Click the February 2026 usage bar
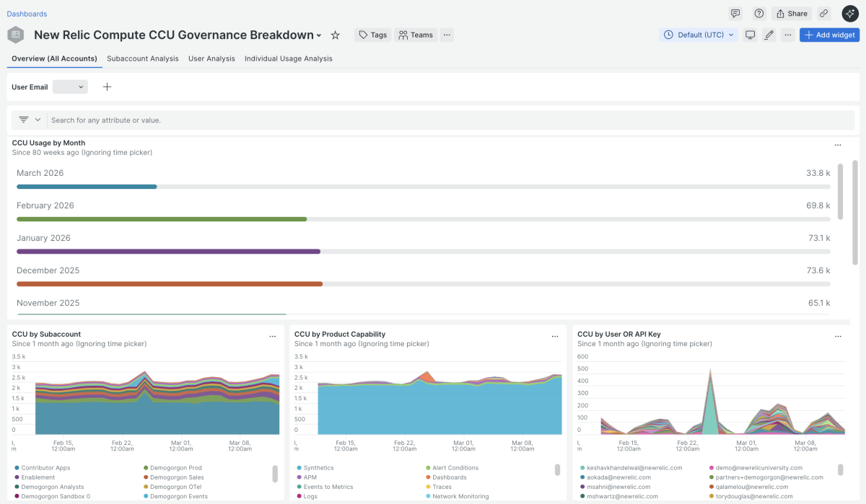This screenshot has width=866, height=504. (162, 218)
